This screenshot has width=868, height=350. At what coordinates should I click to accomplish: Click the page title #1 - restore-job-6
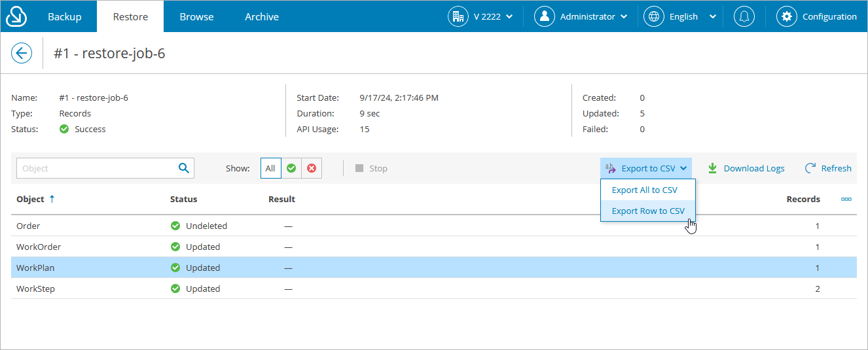(109, 53)
